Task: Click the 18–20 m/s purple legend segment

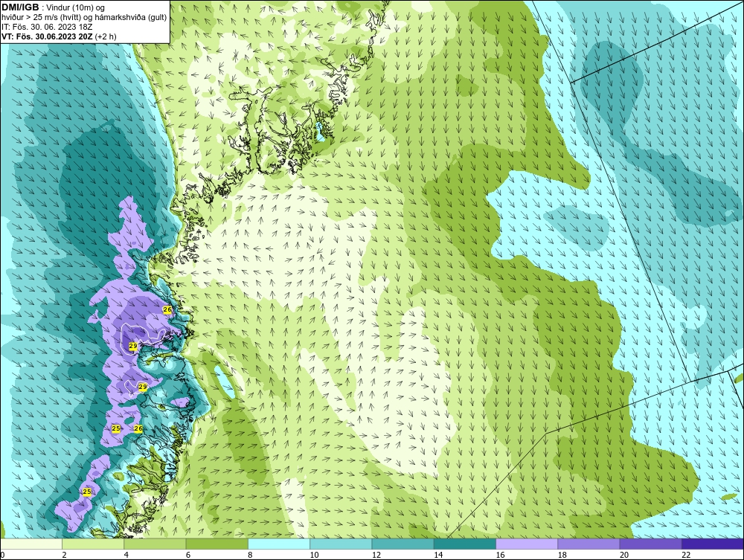Action: [589, 544]
